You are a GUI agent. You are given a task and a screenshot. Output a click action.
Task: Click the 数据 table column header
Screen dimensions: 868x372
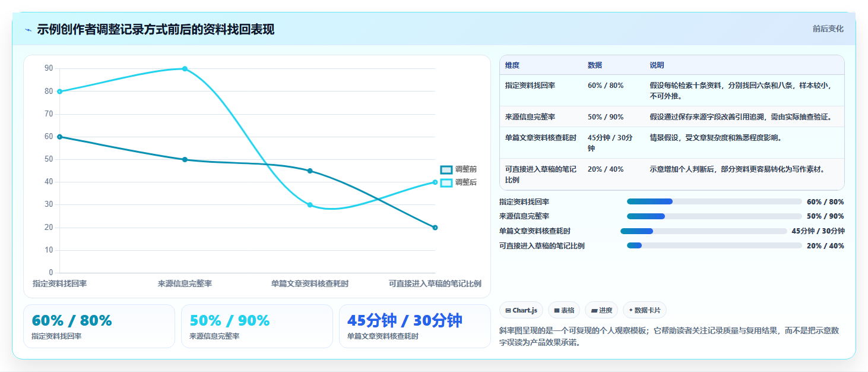tap(595, 65)
